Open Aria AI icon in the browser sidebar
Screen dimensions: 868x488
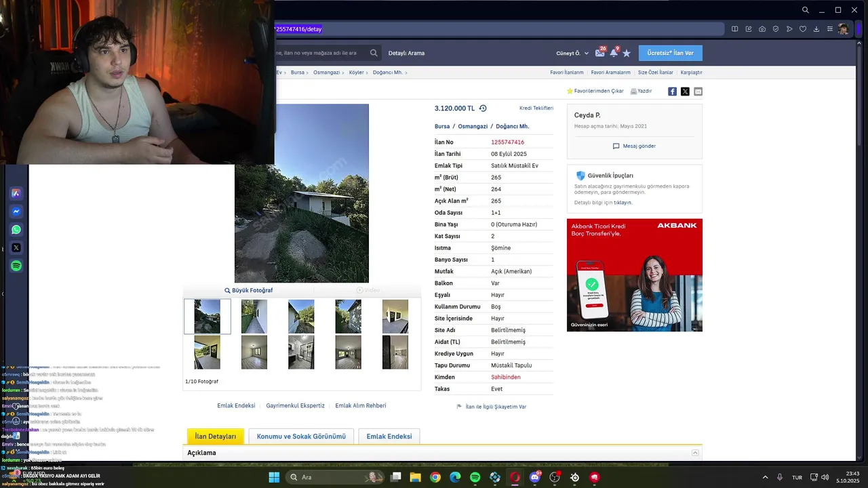pos(16,193)
